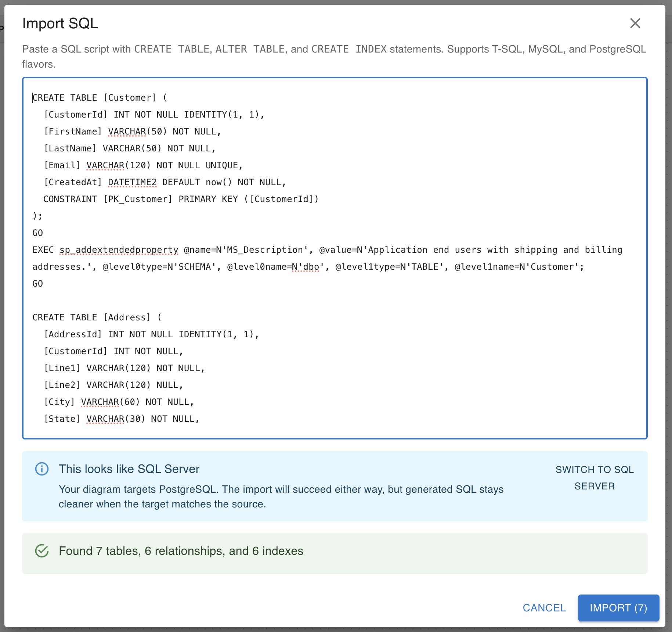Click the '[Line2] VARCHAR(120) NULL,' line
Image resolution: width=672 pixels, height=632 pixels.
pyautogui.click(x=113, y=385)
